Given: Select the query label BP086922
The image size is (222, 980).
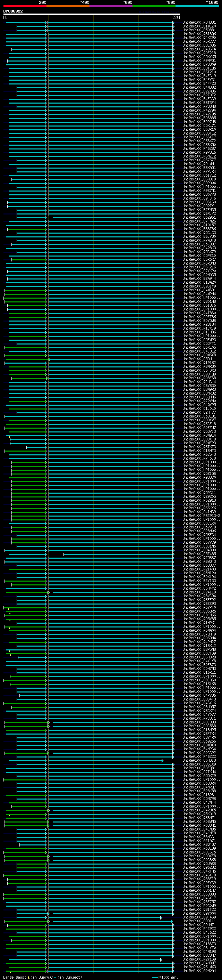Looking at the screenshot, I should coord(13,11).
